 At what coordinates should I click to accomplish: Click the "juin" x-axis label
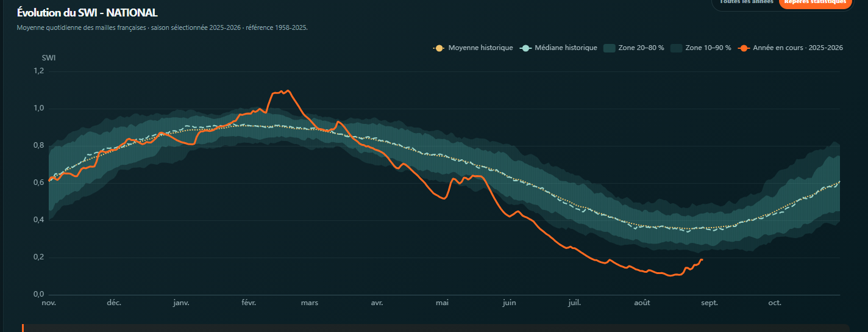click(509, 303)
